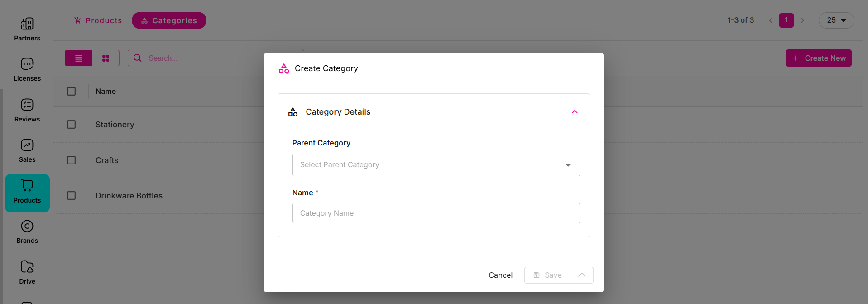Click the Create New button

pyautogui.click(x=819, y=58)
